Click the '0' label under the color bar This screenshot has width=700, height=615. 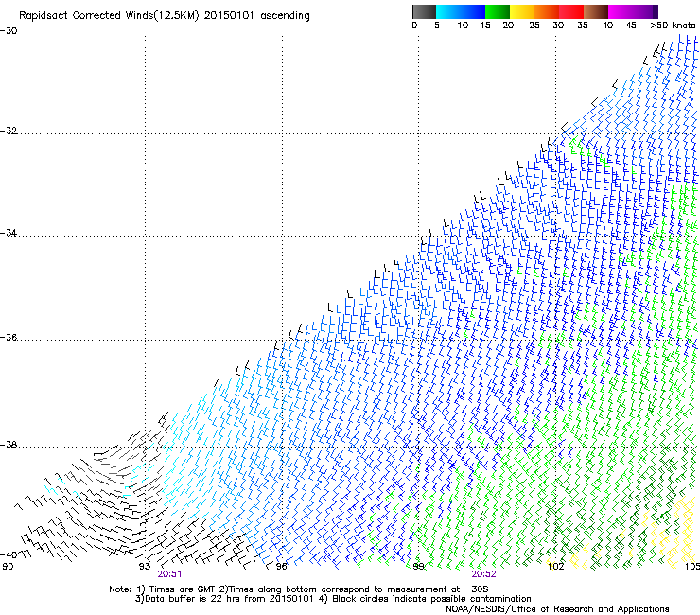click(414, 26)
